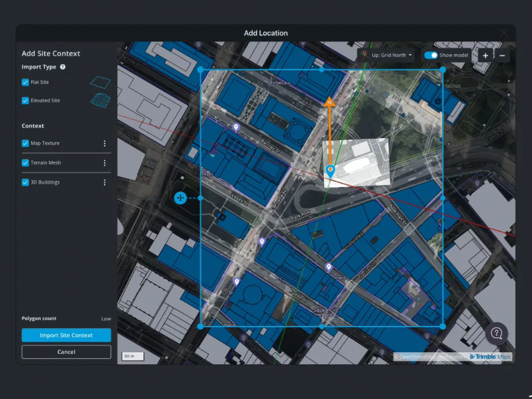Click the Trimble Maps attribution link
532x399 pixels.
click(x=490, y=357)
